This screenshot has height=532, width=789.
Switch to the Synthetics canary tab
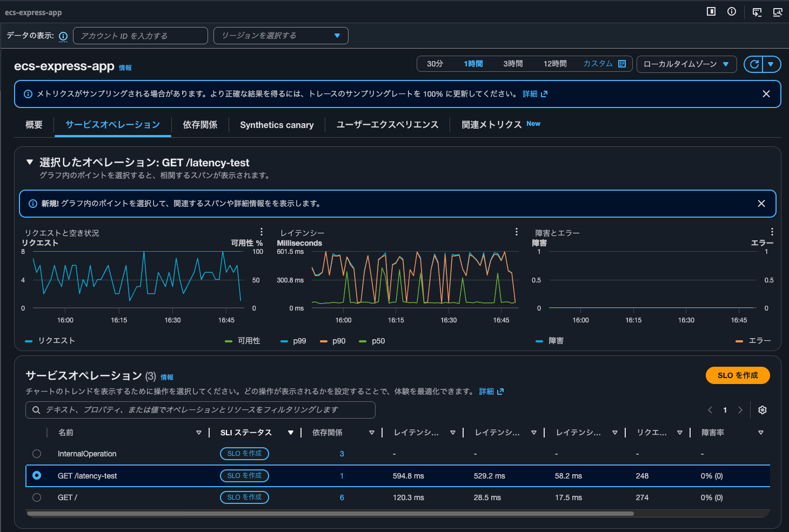coord(277,125)
